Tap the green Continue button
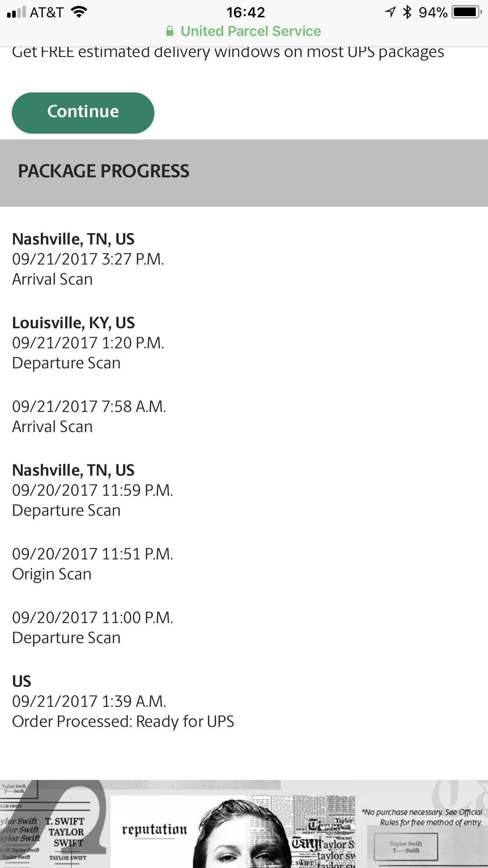The image size is (488, 868). pos(83,113)
